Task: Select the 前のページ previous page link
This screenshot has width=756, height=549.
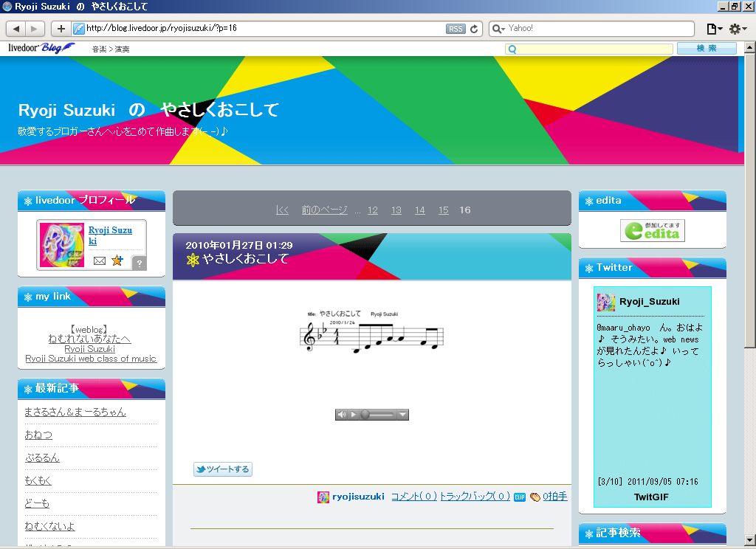Action: (324, 210)
